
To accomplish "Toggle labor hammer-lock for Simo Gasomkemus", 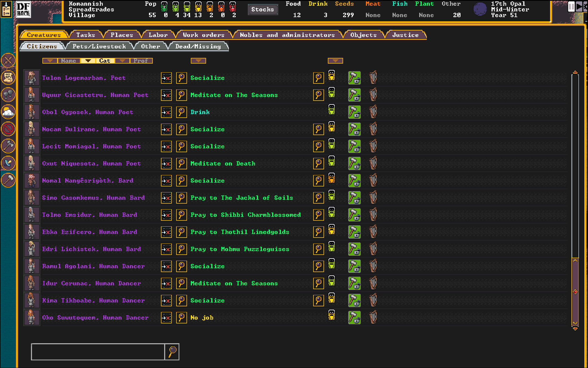I will [354, 198].
